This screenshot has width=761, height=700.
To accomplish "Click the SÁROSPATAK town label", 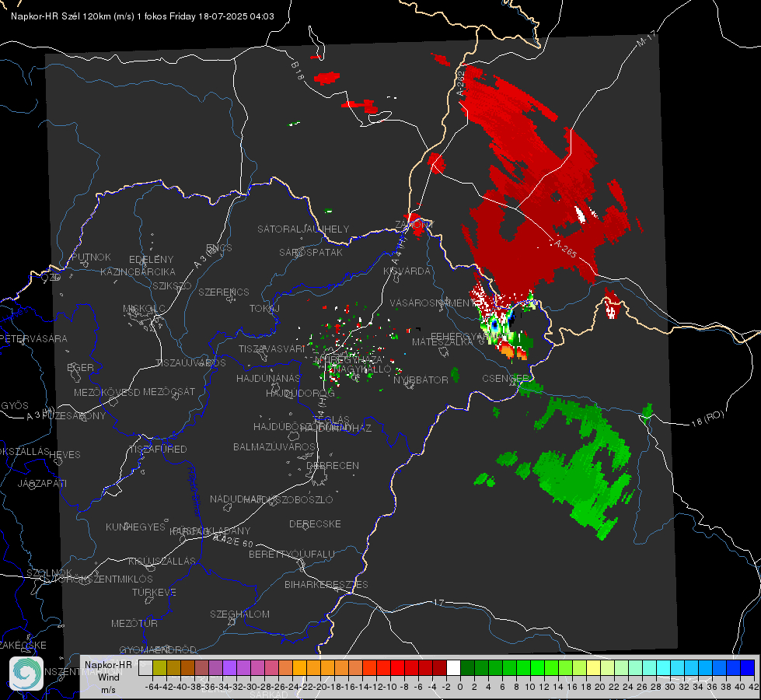I will click(x=311, y=252).
